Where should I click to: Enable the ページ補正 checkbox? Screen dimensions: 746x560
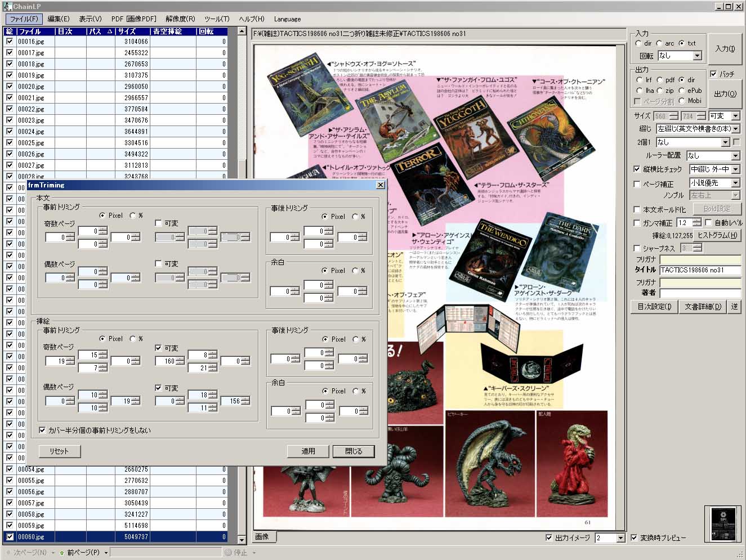(x=637, y=184)
